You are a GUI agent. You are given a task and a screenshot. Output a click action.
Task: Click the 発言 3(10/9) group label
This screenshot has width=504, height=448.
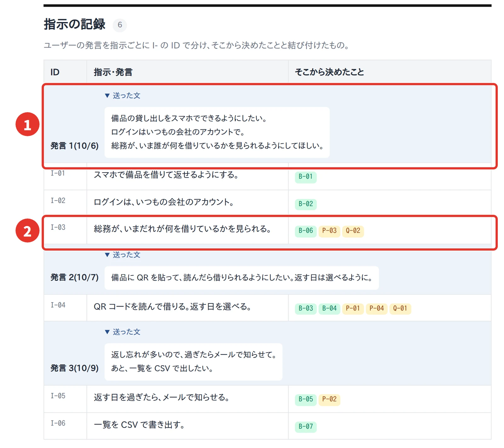coord(75,368)
